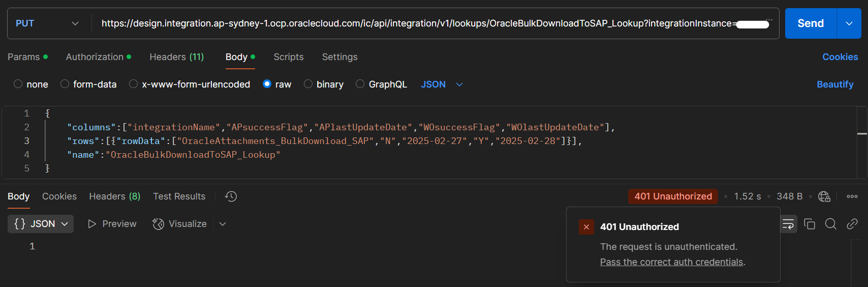The image size is (868, 287).
Task: Click Pass the correct auth credentials link
Action: 672,262
